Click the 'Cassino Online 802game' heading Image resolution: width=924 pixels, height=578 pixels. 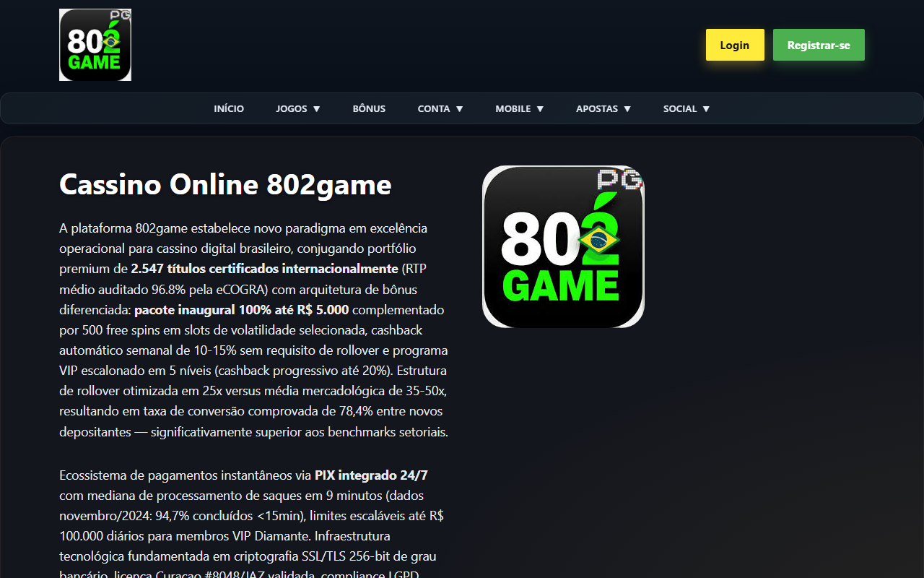click(x=225, y=184)
